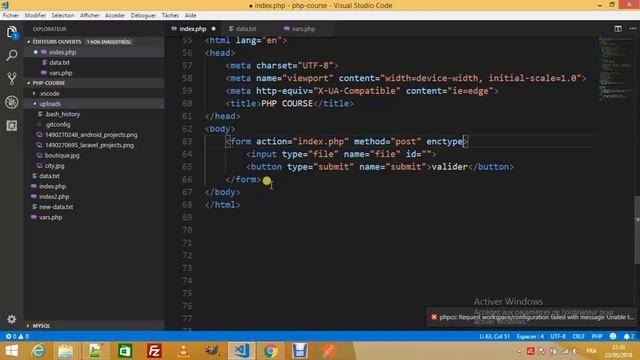Open the notifications bell in status bar
The height and width of the screenshot is (360, 640).
coord(629,336)
